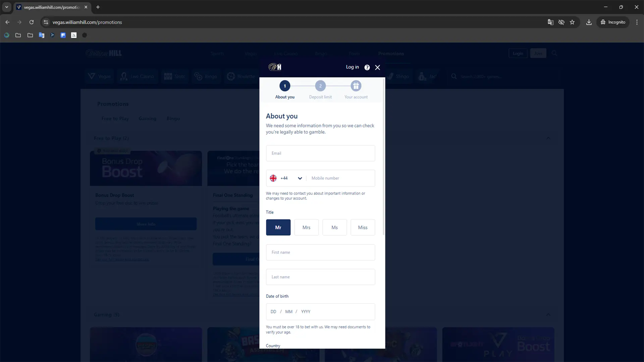The height and width of the screenshot is (362, 644).
Task: Close the registration dialog
Action: point(377,67)
